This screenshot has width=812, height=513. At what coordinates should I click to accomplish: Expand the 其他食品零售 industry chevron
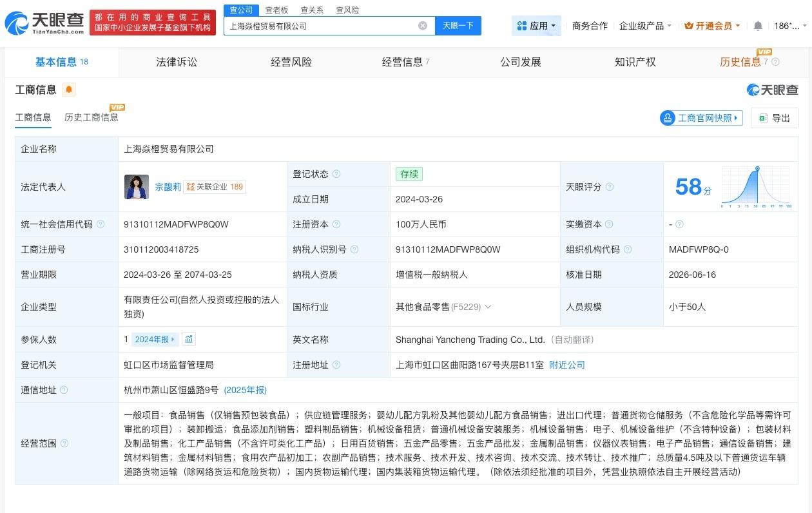(x=488, y=307)
